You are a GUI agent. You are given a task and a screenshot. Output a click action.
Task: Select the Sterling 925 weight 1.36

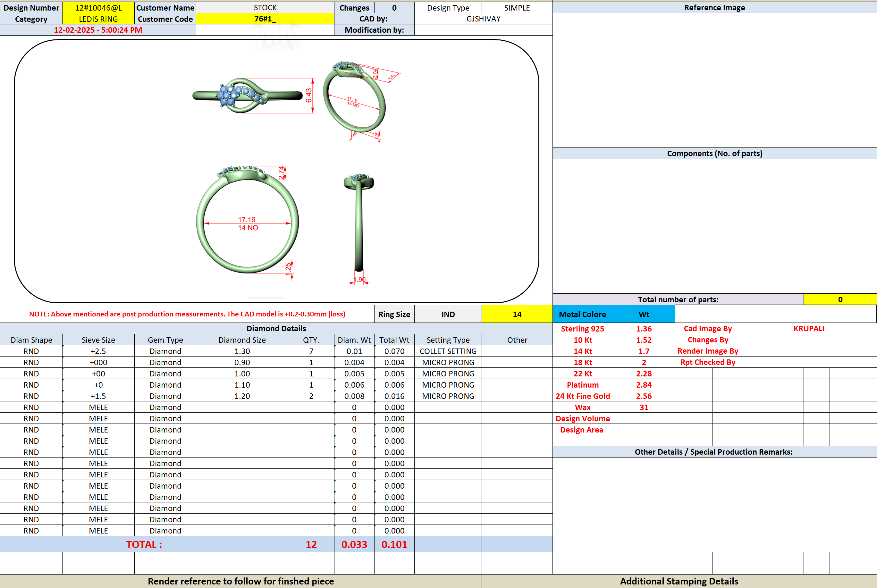644,329
